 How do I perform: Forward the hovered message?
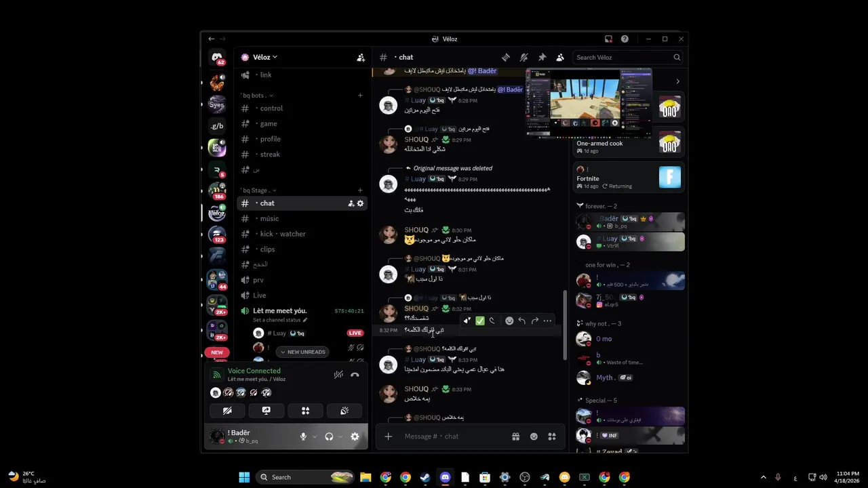click(534, 321)
